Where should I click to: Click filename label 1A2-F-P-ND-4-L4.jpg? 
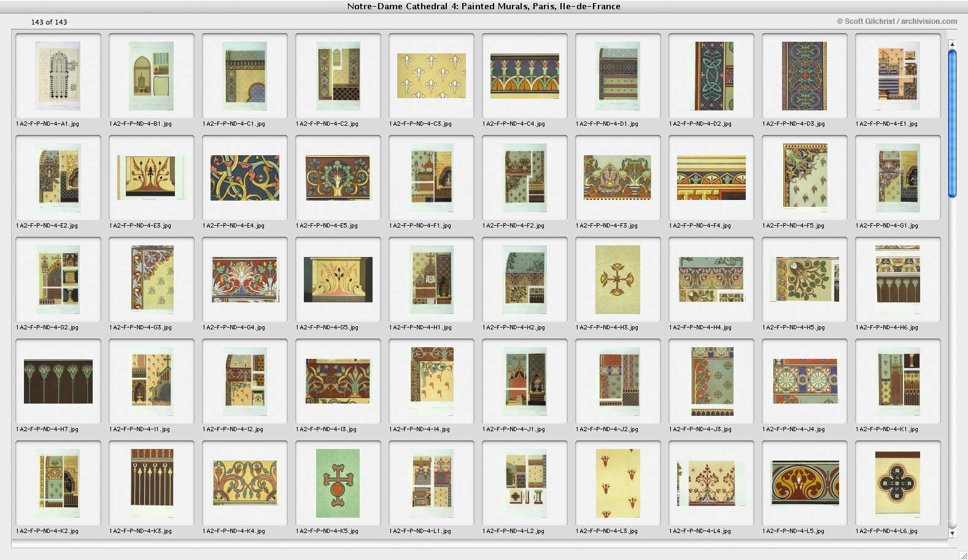point(700,531)
